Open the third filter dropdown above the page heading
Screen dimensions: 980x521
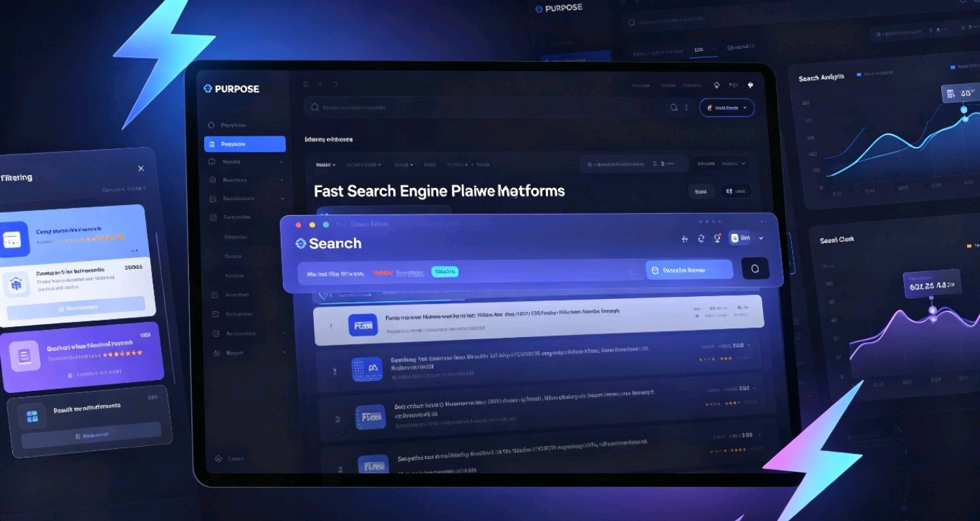tap(404, 165)
